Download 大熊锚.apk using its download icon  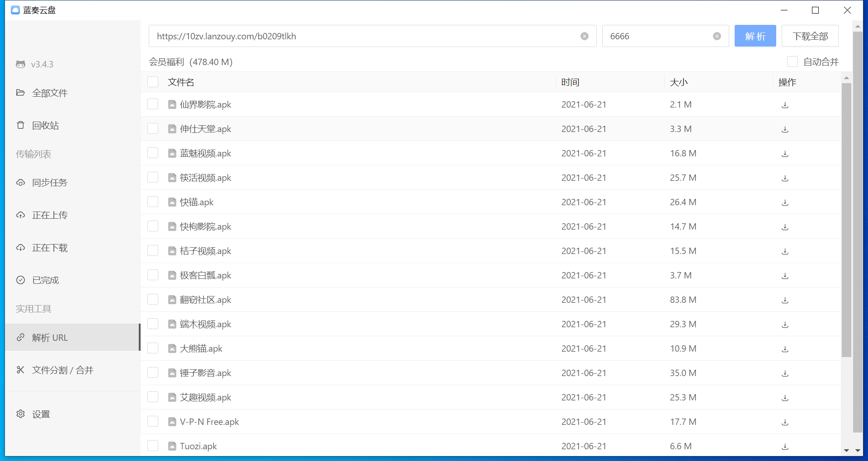point(785,349)
